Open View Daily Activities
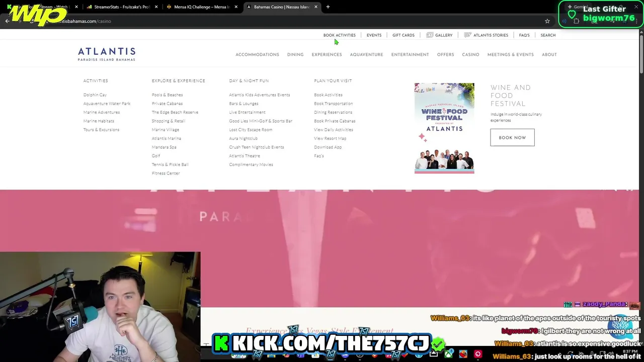This screenshot has width=644, height=362. point(334,130)
